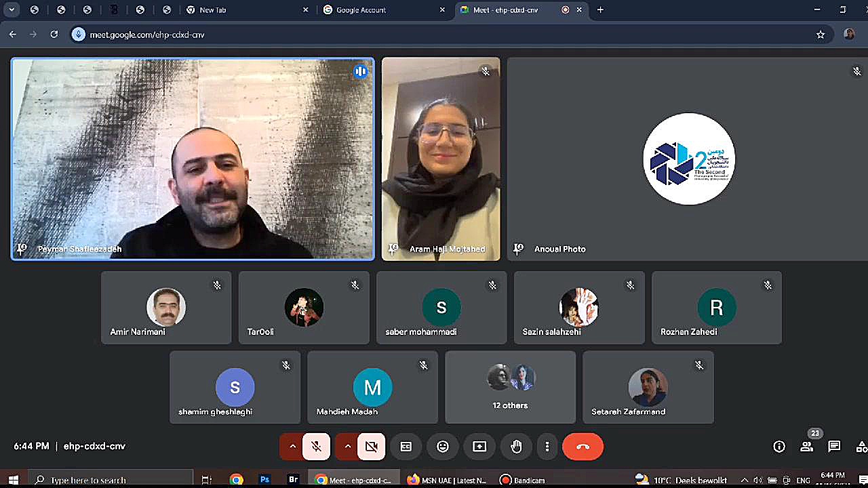Select Aram Haji Mojtahed's video tile
The image size is (868, 488).
point(441,159)
